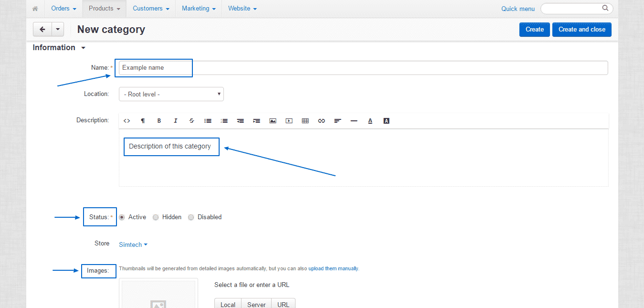Viewport: 644px width, 308px height.
Task: Enable the Active status option
Action: click(121, 217)
